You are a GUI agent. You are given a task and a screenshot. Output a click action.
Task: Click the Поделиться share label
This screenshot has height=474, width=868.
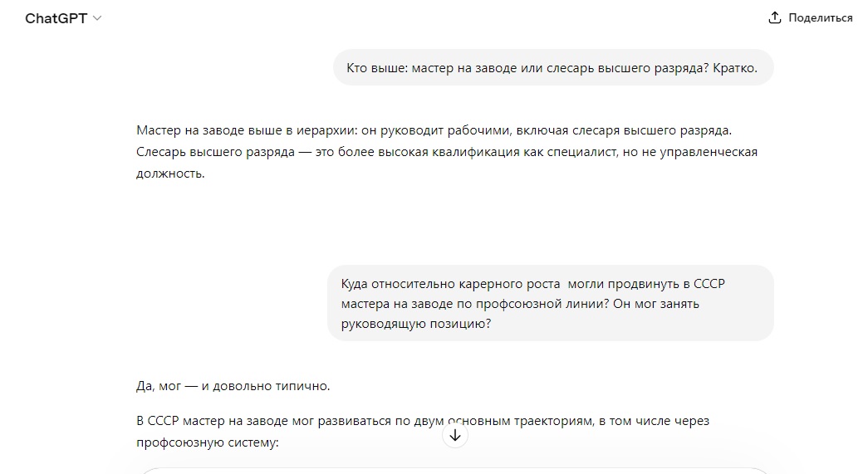tap(821, 17)
